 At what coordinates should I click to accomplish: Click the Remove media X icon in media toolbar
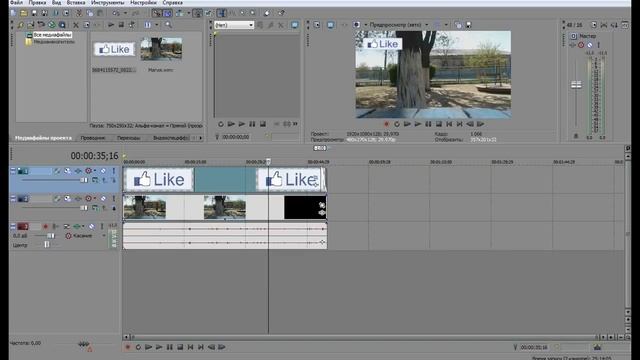[x=76, y=25]
